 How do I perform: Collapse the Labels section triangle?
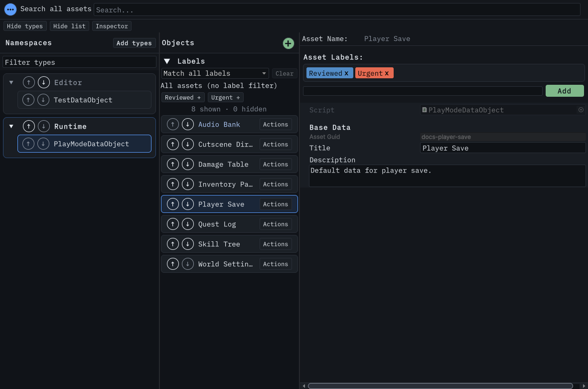[x=167, y=61]
